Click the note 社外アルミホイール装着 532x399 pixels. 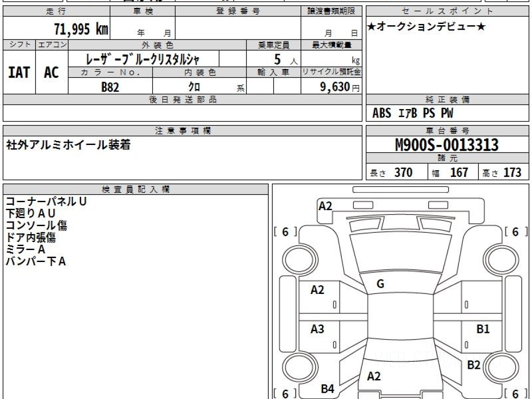tap(69, 145)
